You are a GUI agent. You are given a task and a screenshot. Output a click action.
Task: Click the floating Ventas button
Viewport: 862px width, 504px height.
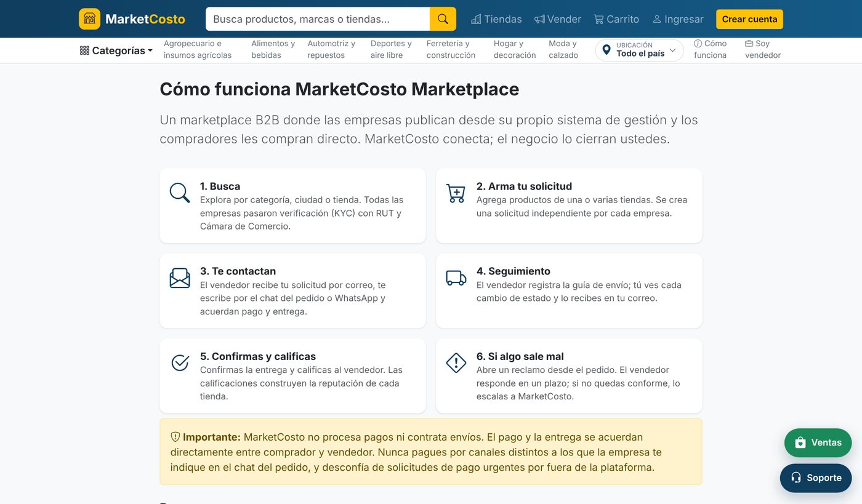tap(818, 442)
